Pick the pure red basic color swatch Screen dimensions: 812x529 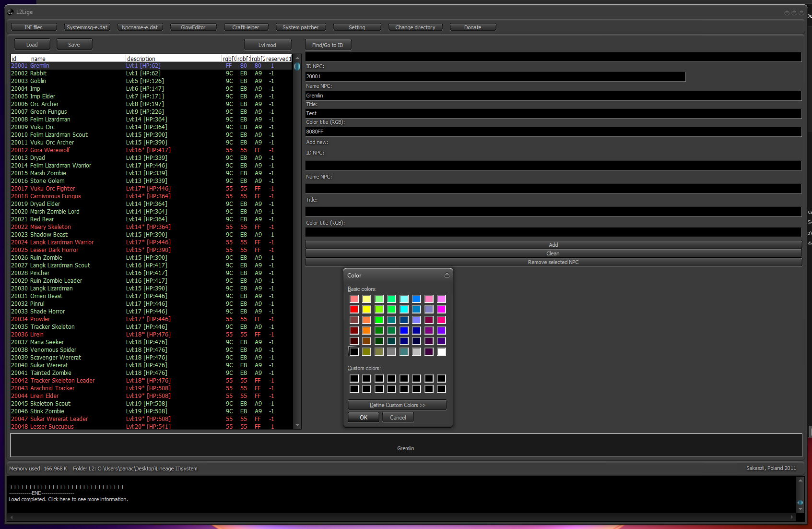pos(354,309)
